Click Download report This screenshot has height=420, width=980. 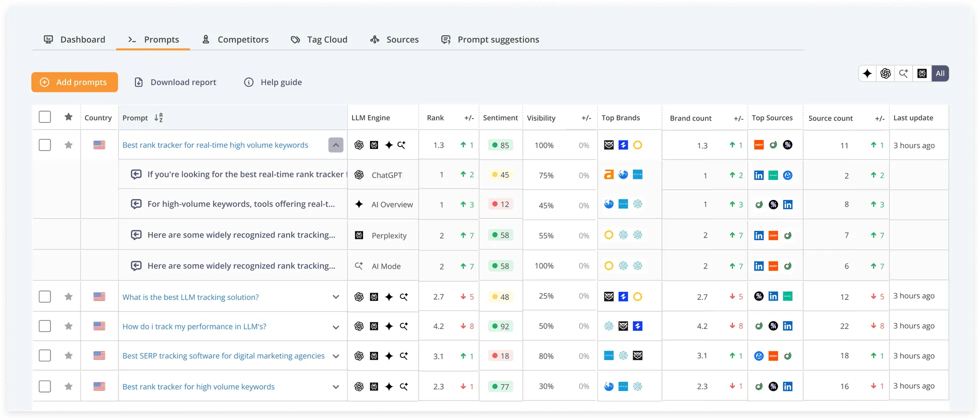tap(175, 82)
